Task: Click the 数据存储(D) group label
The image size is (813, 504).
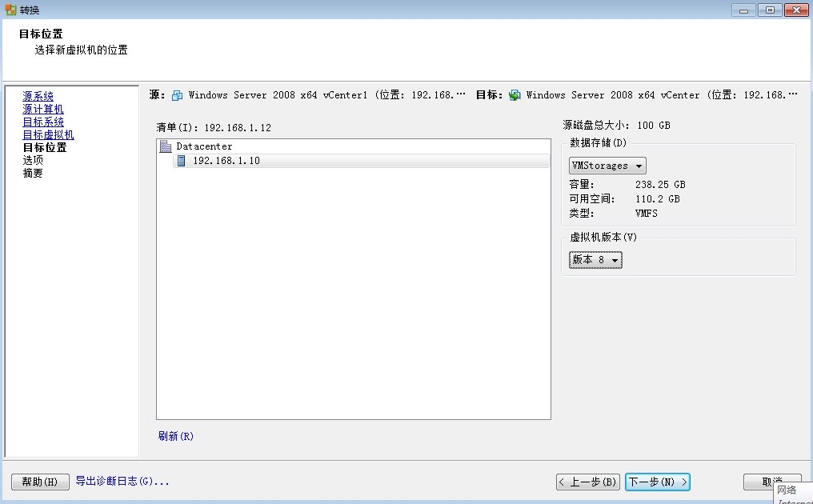Action: pos(598,143)
